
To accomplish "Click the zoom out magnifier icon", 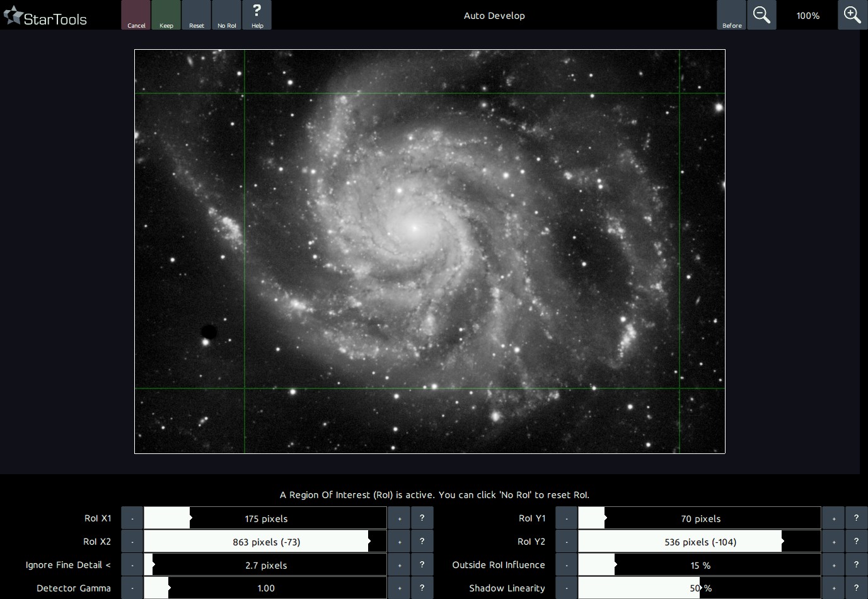I will click(761, 15).
